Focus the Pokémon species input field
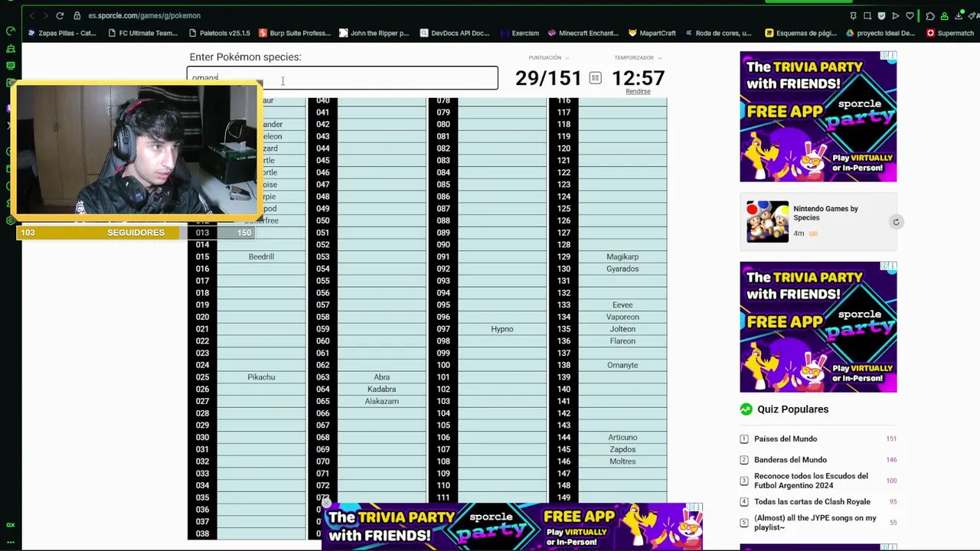 pos(342,78)
